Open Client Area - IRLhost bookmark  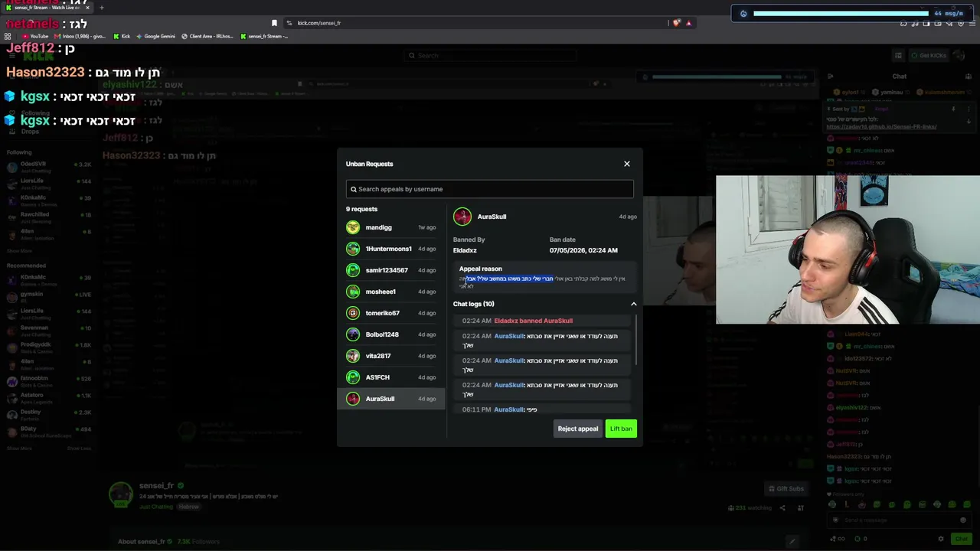[207, 36]
